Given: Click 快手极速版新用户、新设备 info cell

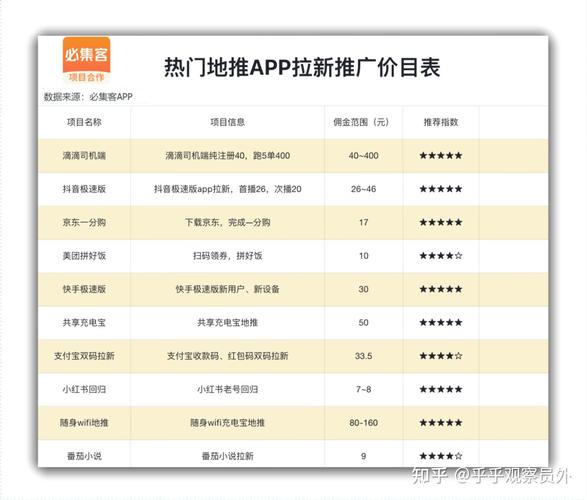Looking at the screenshot, I should point(228,289).
